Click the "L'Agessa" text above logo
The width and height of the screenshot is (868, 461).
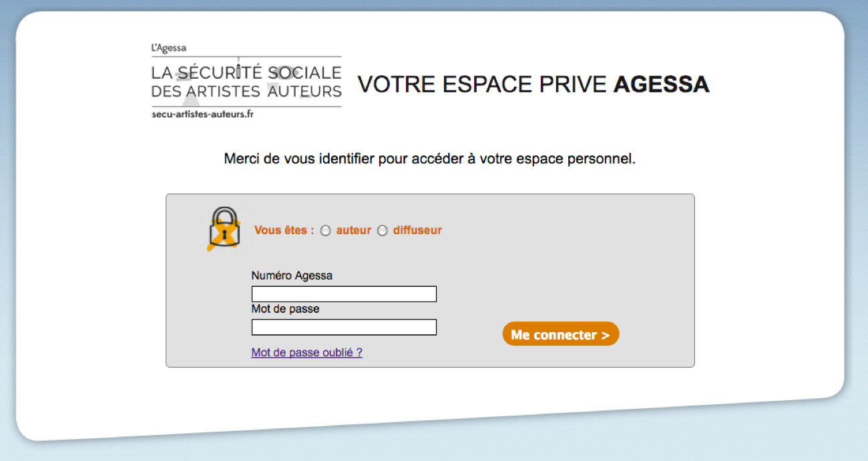pyautogui.click(x=169, y=48)
